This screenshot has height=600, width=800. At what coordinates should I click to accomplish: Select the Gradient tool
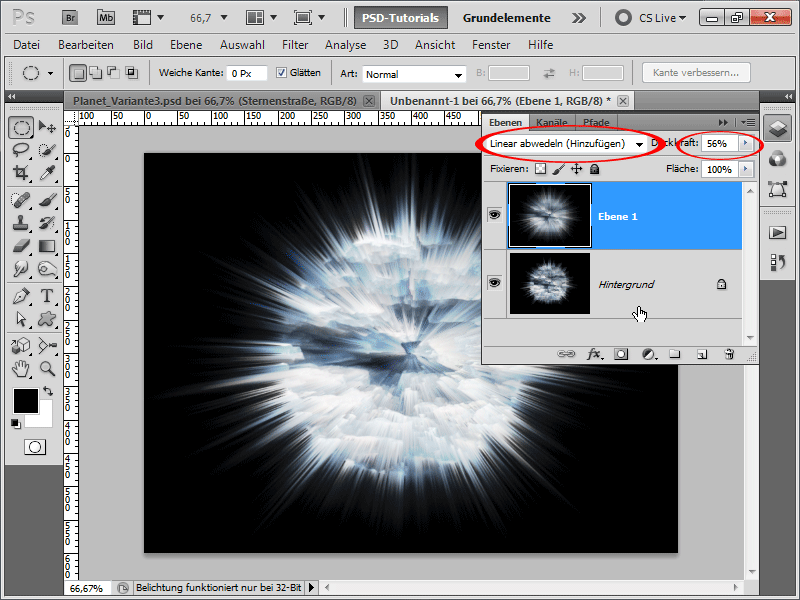pos(47,246)
